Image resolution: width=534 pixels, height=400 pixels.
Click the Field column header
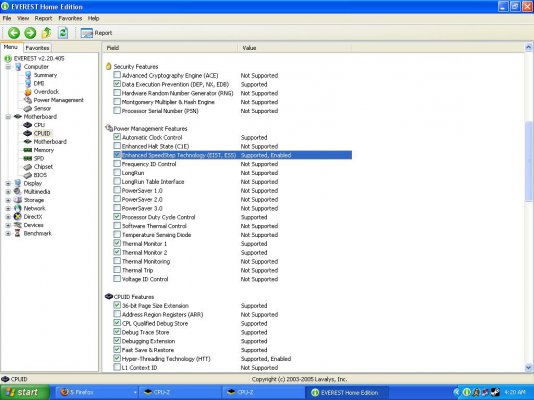pos(170,48)
